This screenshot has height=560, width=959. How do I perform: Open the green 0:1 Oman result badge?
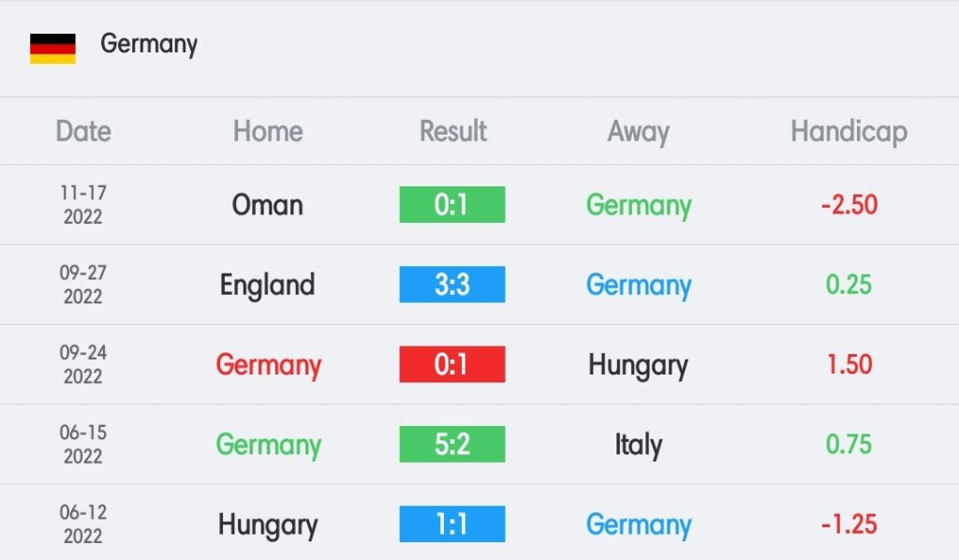click(452, 204)
